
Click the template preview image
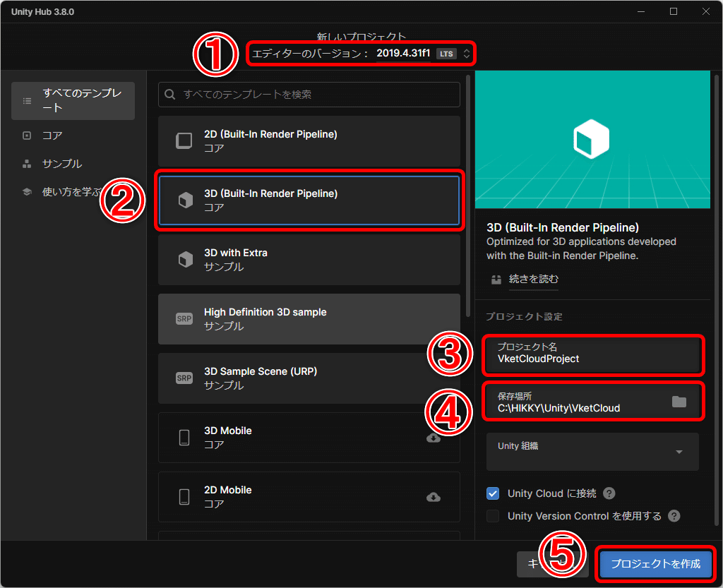[592, 140]
